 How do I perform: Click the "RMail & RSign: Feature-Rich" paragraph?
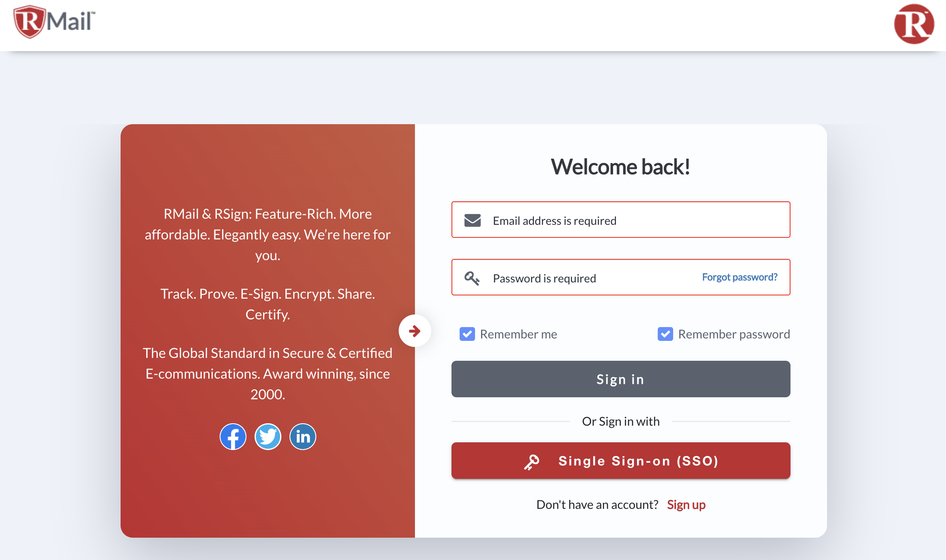point(268,235)
